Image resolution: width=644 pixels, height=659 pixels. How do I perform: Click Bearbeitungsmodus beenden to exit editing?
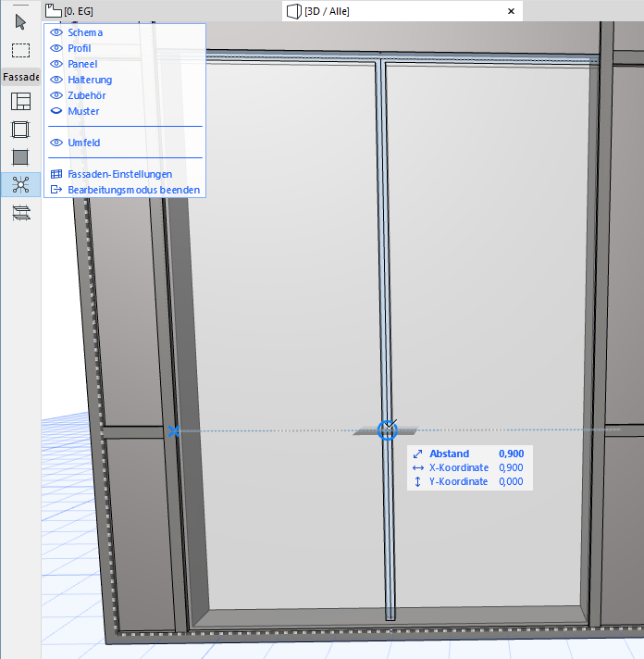pos(132,190)
